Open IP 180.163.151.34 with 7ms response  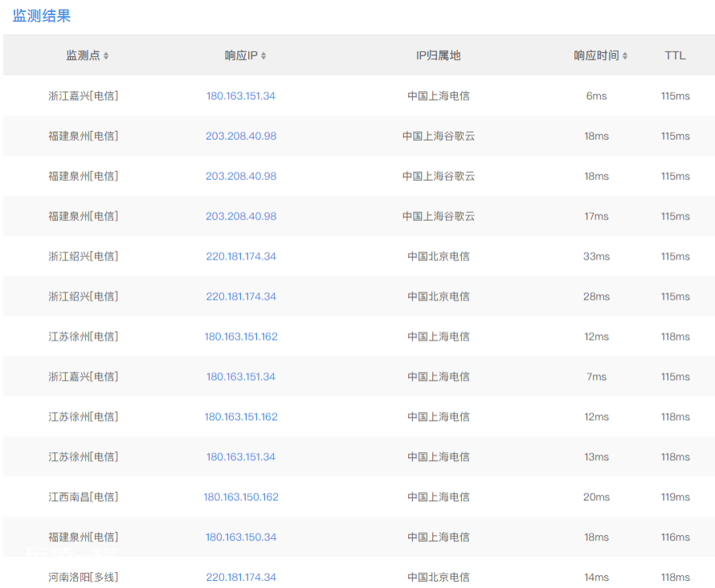click(x=241, y=377)
